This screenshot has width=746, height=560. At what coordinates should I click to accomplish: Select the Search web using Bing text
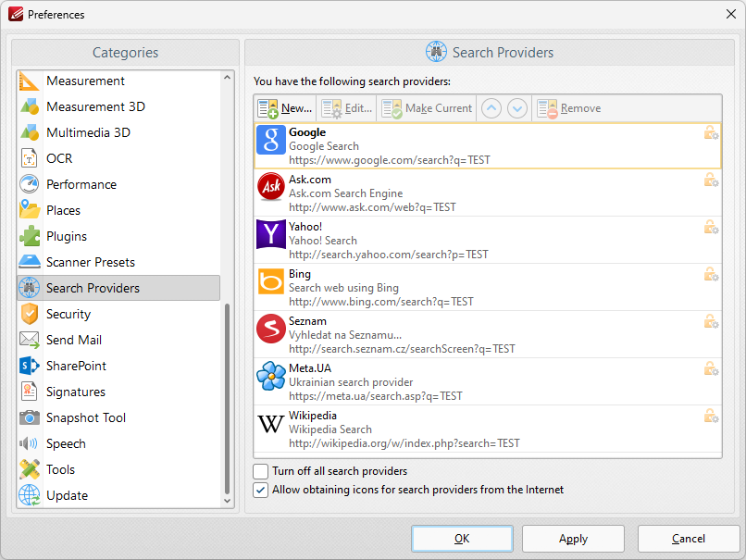[x=343, y=288]
